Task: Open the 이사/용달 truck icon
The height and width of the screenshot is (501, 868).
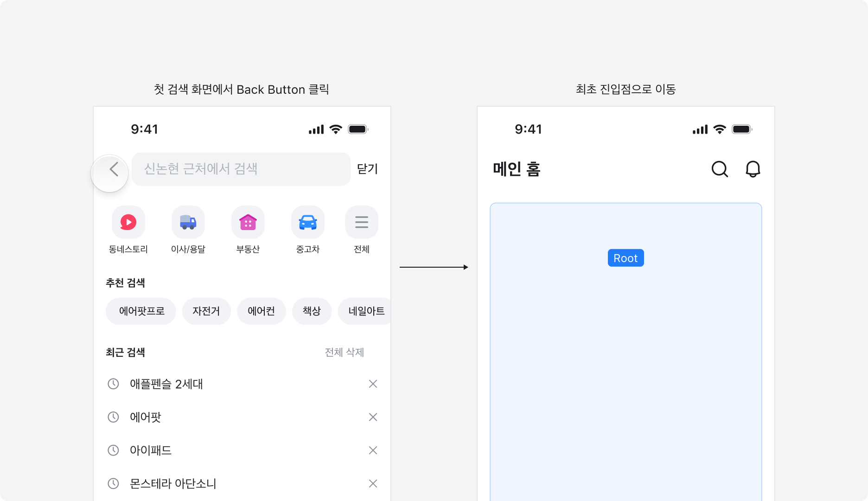Action: 188,222
